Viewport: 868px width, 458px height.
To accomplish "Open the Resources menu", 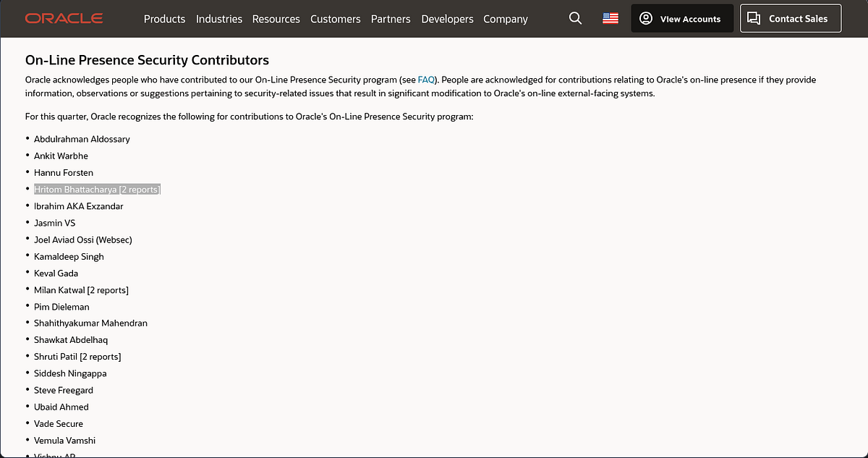I will (x=276, y=19).
